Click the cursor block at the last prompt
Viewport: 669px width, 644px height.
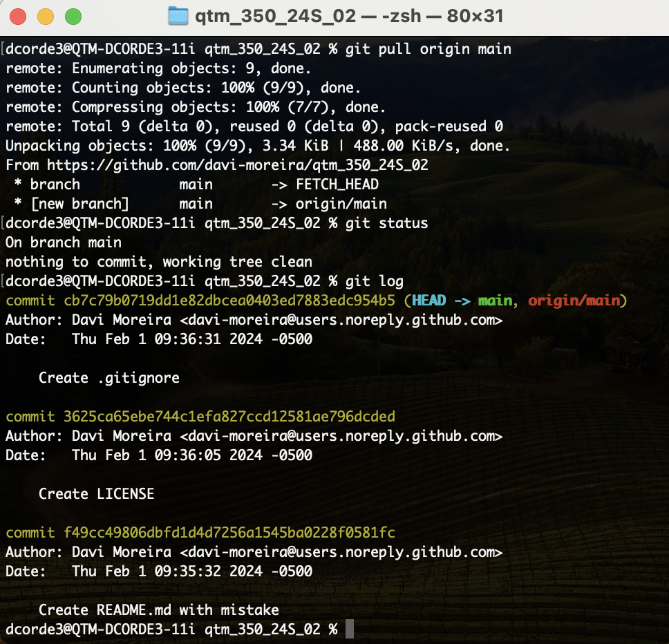click(x=349, y=629)
